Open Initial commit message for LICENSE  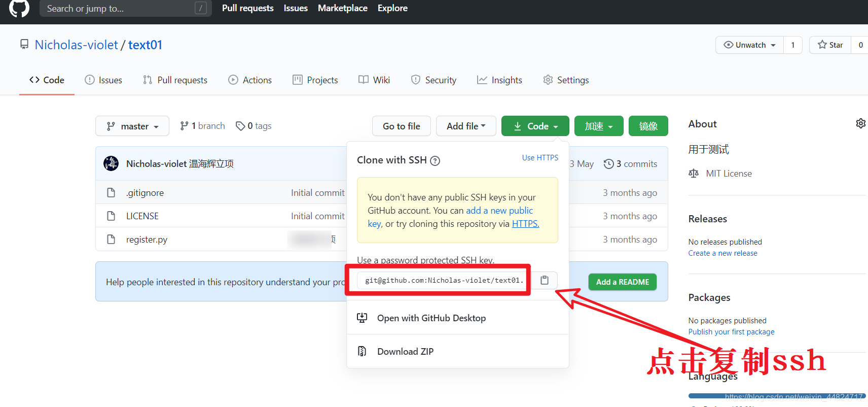click(x=318, y=216)
